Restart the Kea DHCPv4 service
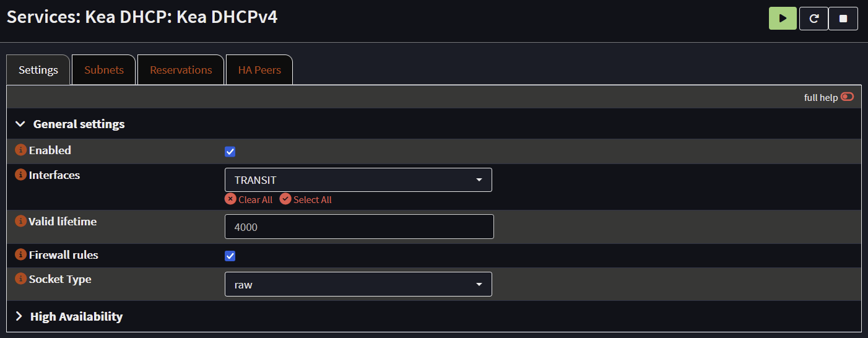The image size is (868, 338). pos(814,19)
